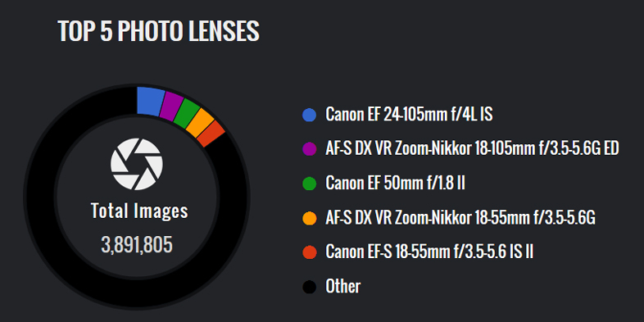Click the orange legend dot for Nikkor 18-55mm

coord(309,218)
